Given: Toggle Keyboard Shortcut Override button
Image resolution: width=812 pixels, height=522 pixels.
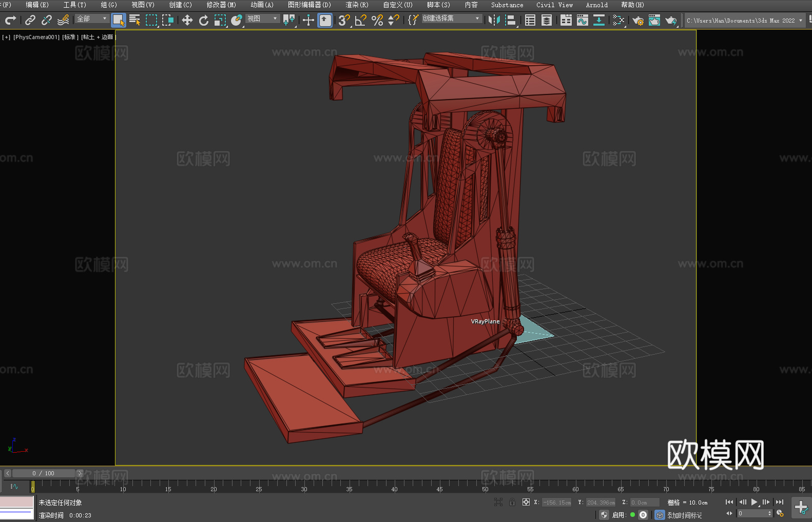Looking at the screenshot, I should tap(325, 20).
